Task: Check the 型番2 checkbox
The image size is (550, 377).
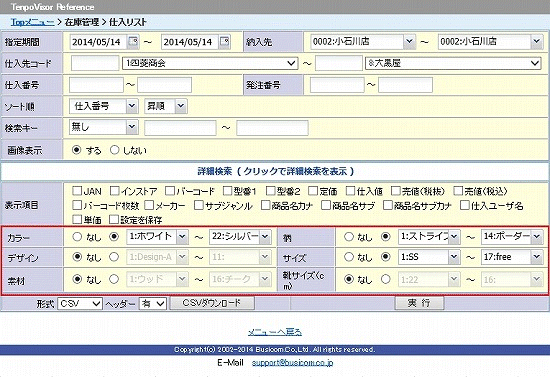Action: click(270, 191)
